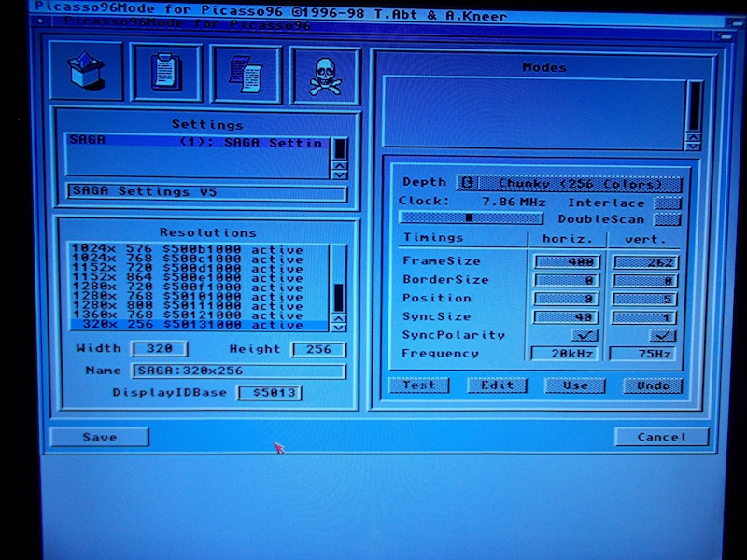Select the SAGA entry in Settings list

(196, 142)
